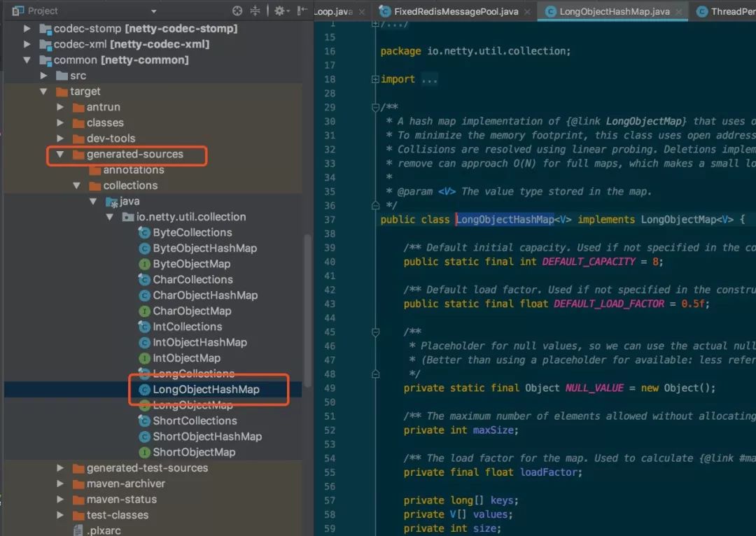The width and height of the screenshot is (756, 536).
Task: Click the maxSize field in the editor
Action: 493,430
